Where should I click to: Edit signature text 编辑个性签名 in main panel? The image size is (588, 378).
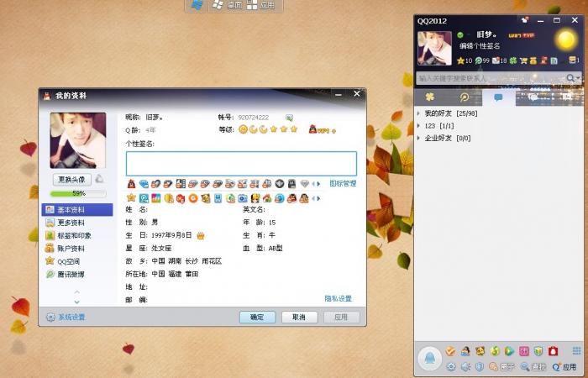[x=480, y=45]
